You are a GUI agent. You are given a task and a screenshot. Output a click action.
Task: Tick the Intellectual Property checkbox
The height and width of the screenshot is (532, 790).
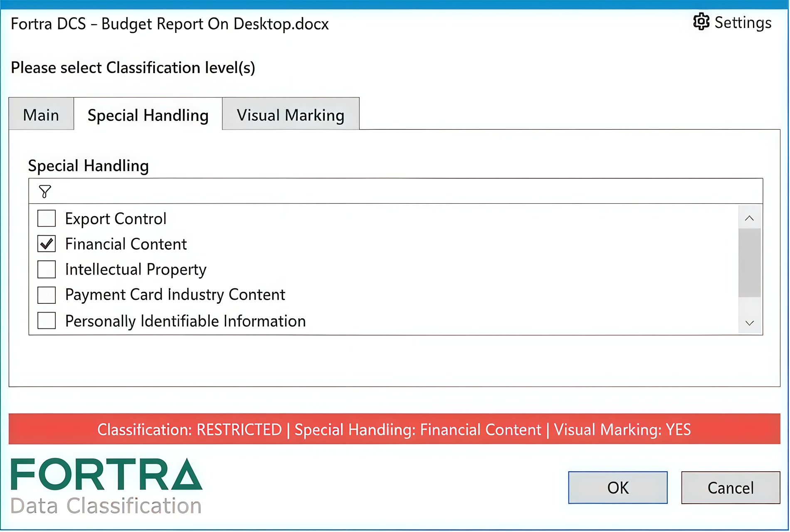47,269
